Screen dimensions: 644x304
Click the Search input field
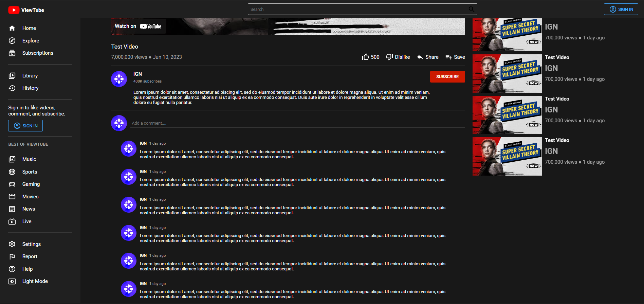pyautogui.click(x=362, y=9)
